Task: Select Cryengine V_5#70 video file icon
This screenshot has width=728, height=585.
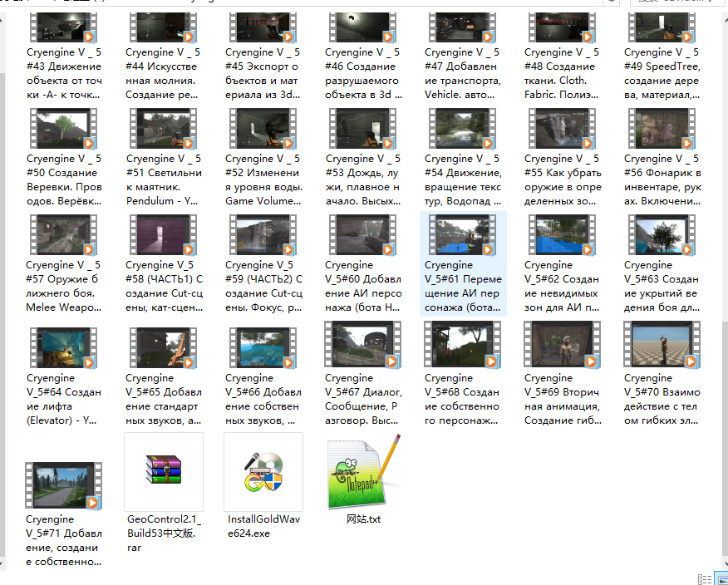Action: [x=662, y=345]
